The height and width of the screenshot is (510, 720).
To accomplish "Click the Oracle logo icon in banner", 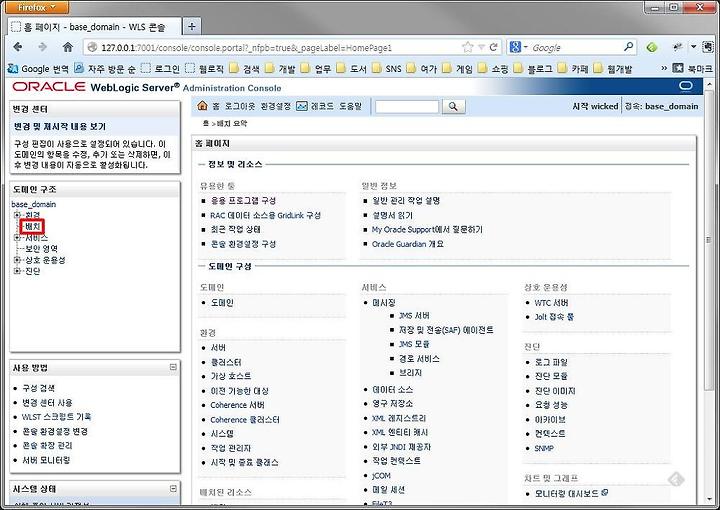I will [x=686, y=86].
